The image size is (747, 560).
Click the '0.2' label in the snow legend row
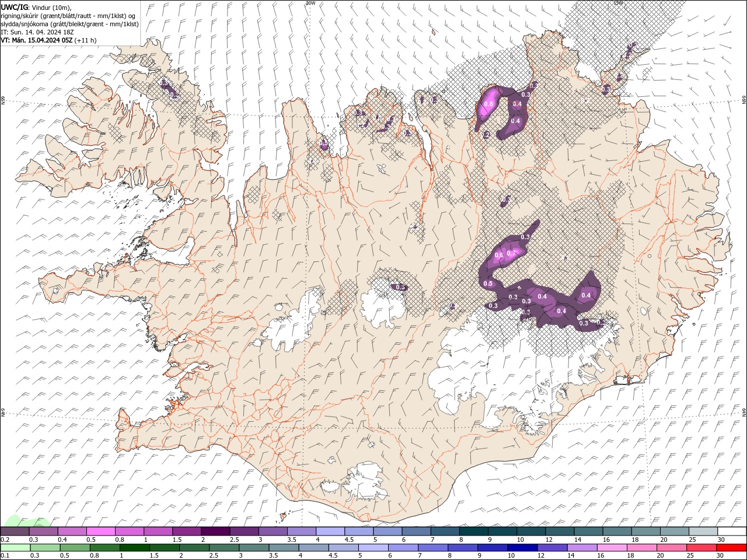(5, 540)
